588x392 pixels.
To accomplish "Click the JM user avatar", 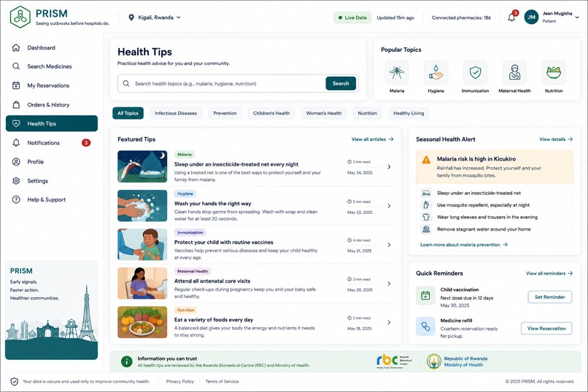I will (531, 18).
